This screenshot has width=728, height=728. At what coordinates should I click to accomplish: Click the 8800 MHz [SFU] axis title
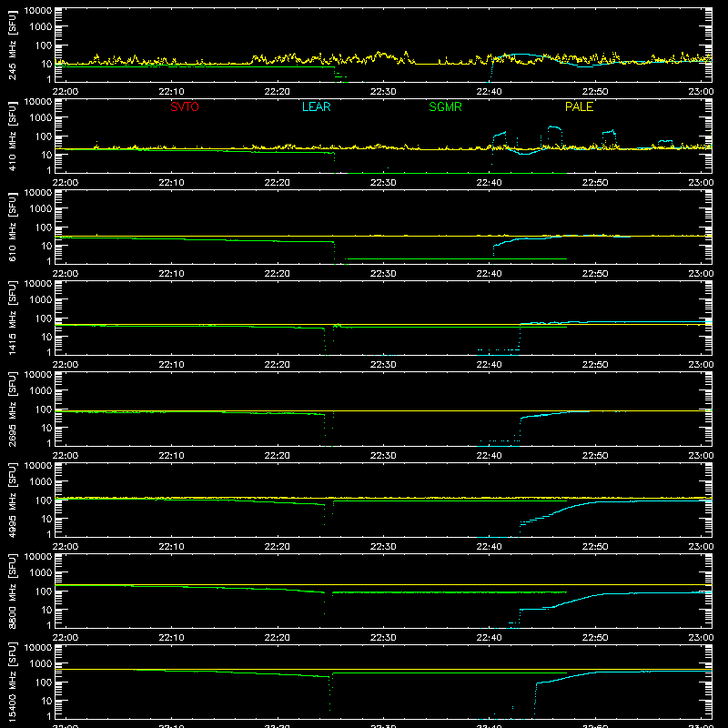tap(12, 591)
